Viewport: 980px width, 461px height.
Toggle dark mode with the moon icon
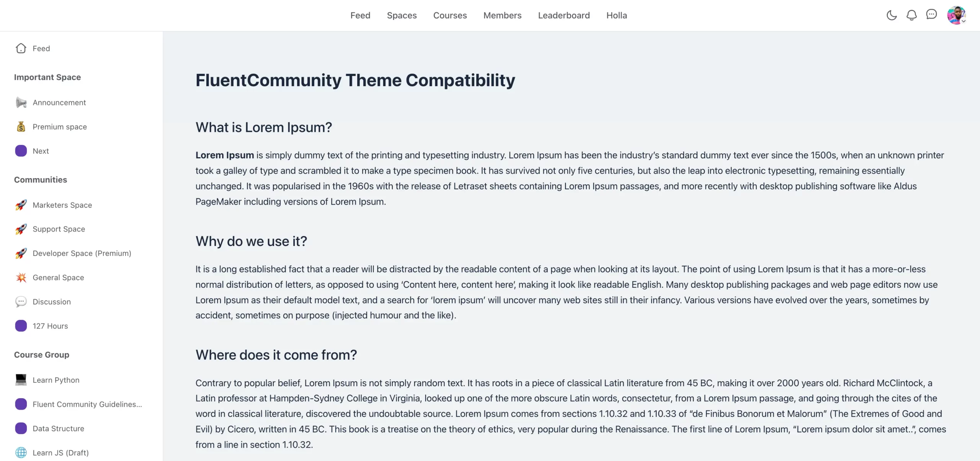892,15
